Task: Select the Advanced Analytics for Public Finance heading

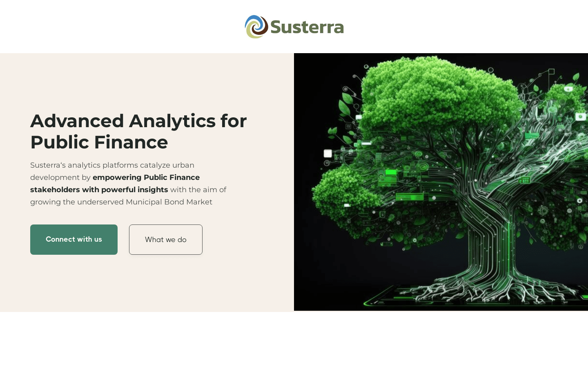Action: tap(138, 131)
